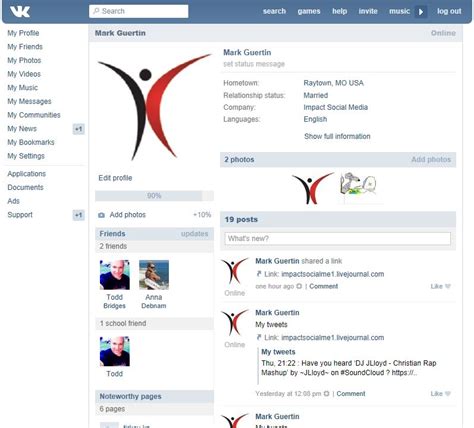Go to My Profile in sidebar
This screenshot has width=474, height=428.
23,33
